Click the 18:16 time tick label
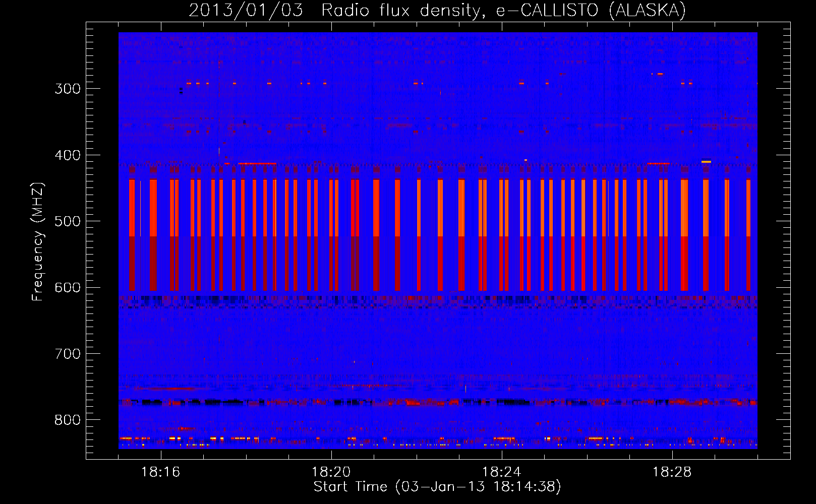Image resolution: width=816 pixels, height=504 pixels. [160, 472]
